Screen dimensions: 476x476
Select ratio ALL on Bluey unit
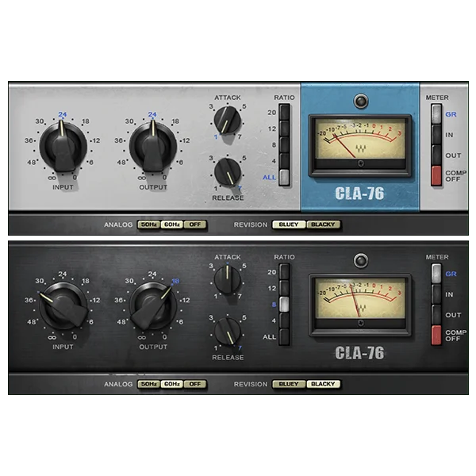coord(285,178)
